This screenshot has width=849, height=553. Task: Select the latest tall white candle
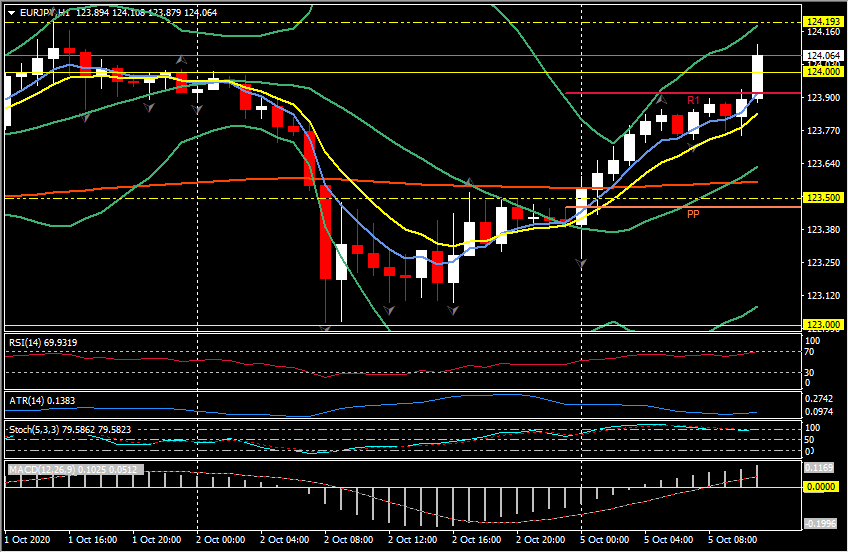tap(758, 76)
